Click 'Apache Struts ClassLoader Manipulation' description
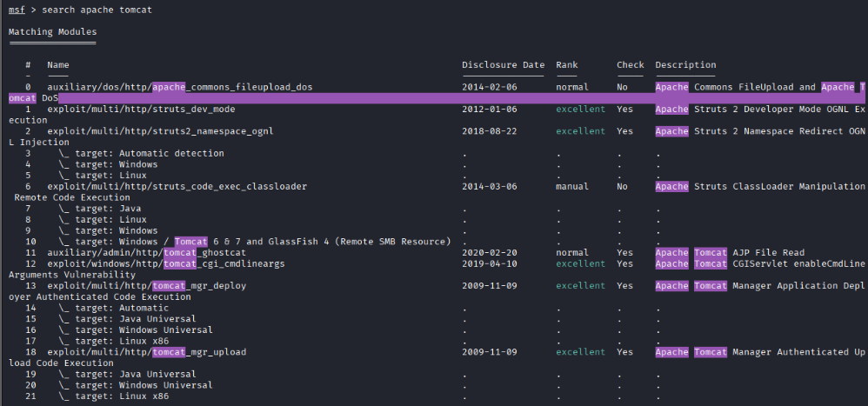The image size is (868, 406). (x=760, y=186)
